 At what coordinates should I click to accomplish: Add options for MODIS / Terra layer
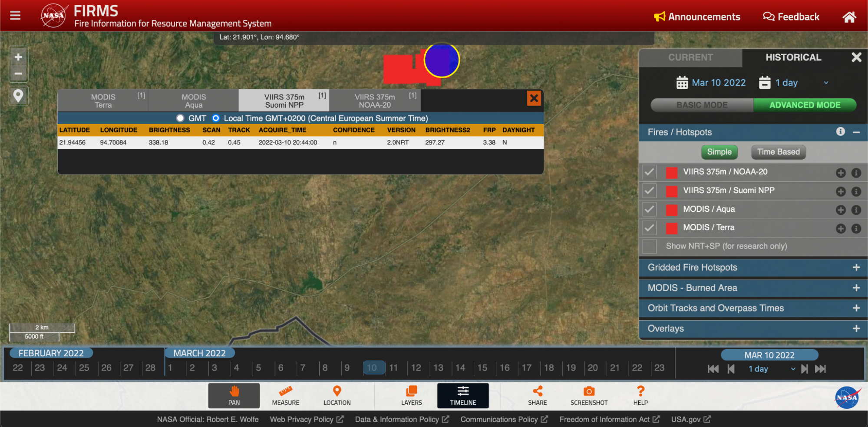841,229
